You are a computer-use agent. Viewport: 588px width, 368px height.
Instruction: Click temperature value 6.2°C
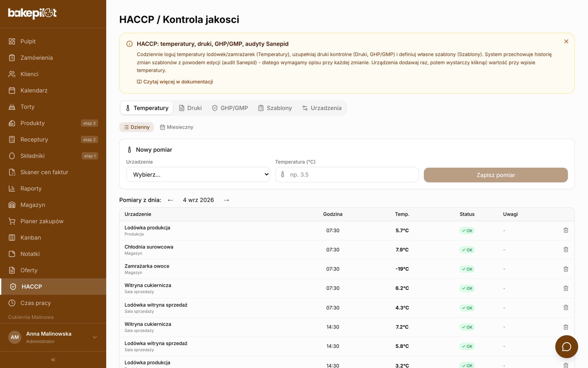pos(402,288)
